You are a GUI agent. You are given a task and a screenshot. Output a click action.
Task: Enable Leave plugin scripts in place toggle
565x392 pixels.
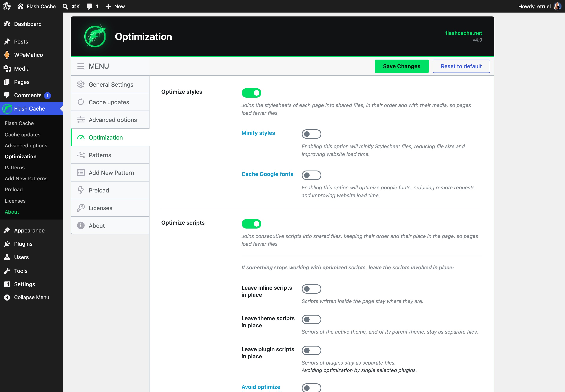click(311, 350)
